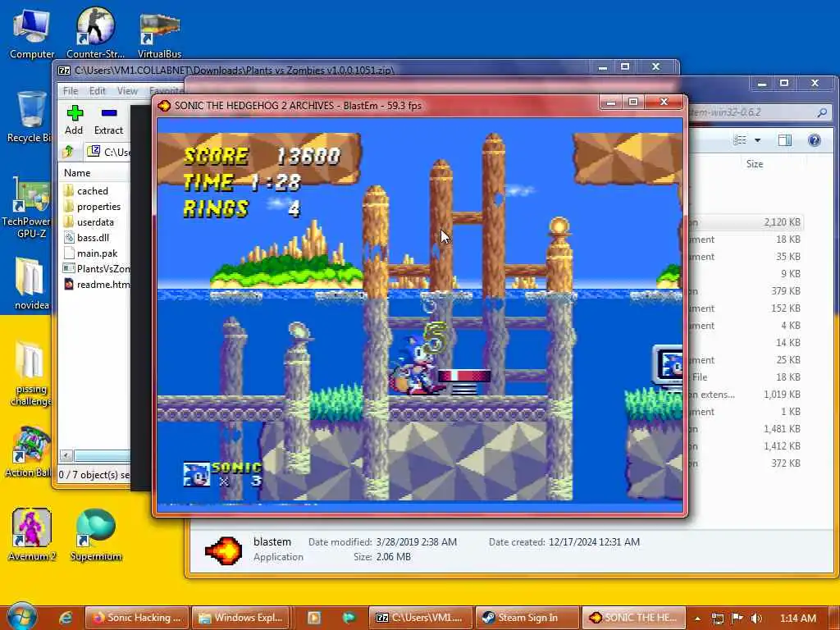Image resolution: width=840 pixels, height=630 pixels.
Task: Click blastem icon in Explorer details pane
Action: click(223, 550)
